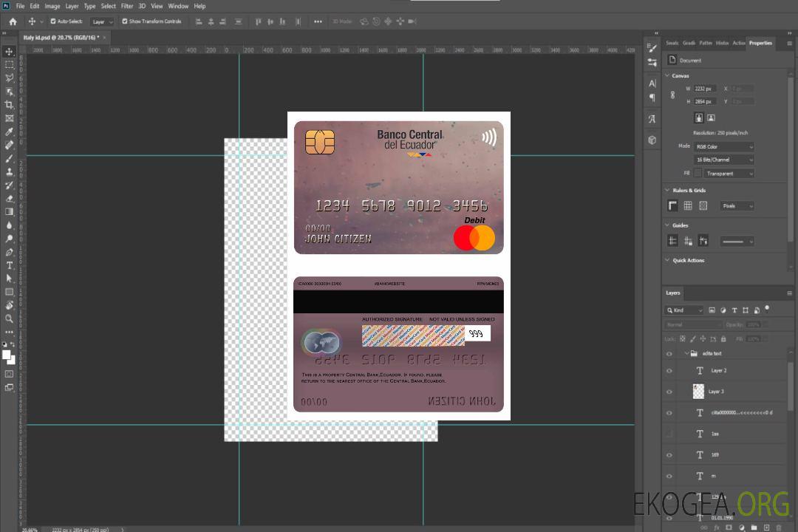Toggle the Auto-Select checkbox
The width and height of the screenshot is (798, 532).
tap(53, 21)
